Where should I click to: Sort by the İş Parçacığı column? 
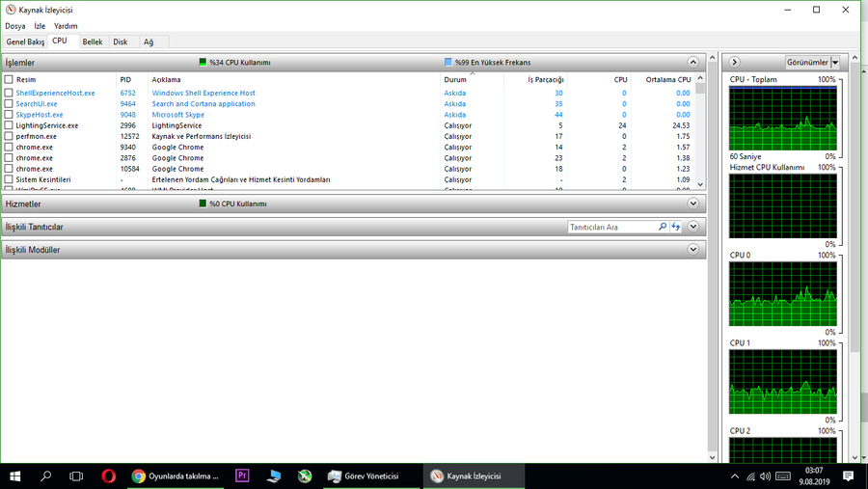coord(535,80)
